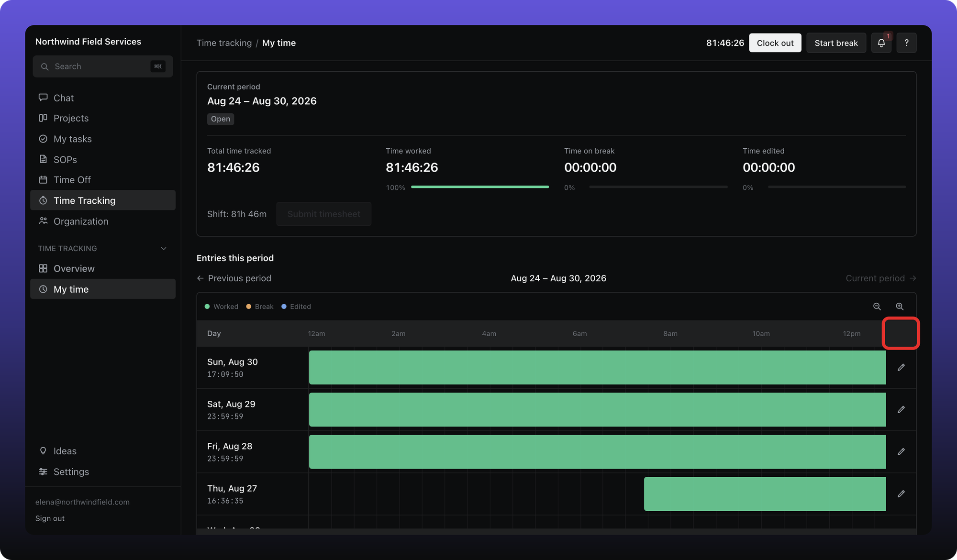Click the Submit timesheet button
The width and height of the screenshot is (957, 560).
coord(324,214)
